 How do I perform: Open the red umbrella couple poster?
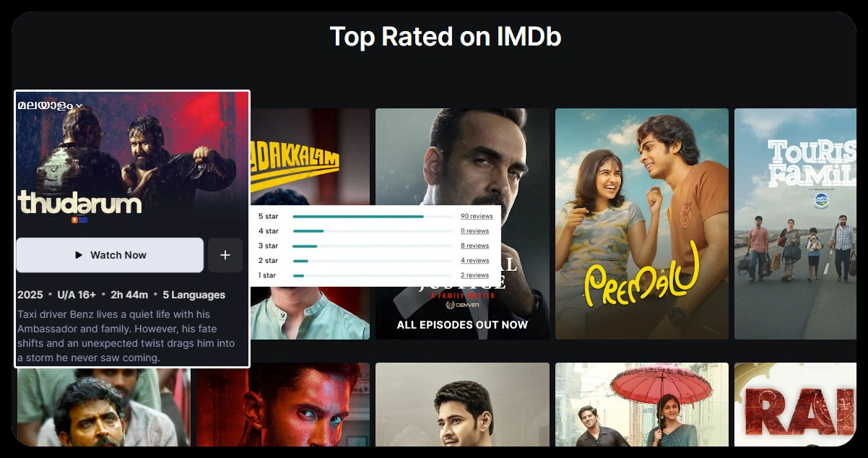point(641,404)
